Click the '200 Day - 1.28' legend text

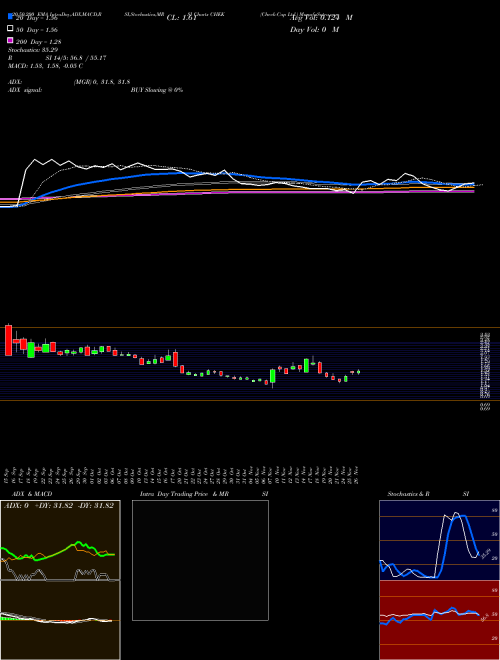click(x=39, y=42)
